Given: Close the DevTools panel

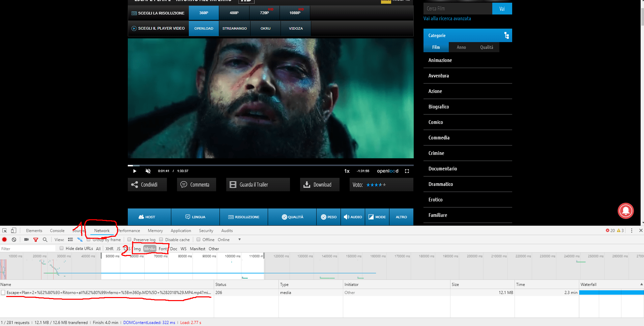Looking at the screenshot, I should 641,231.
